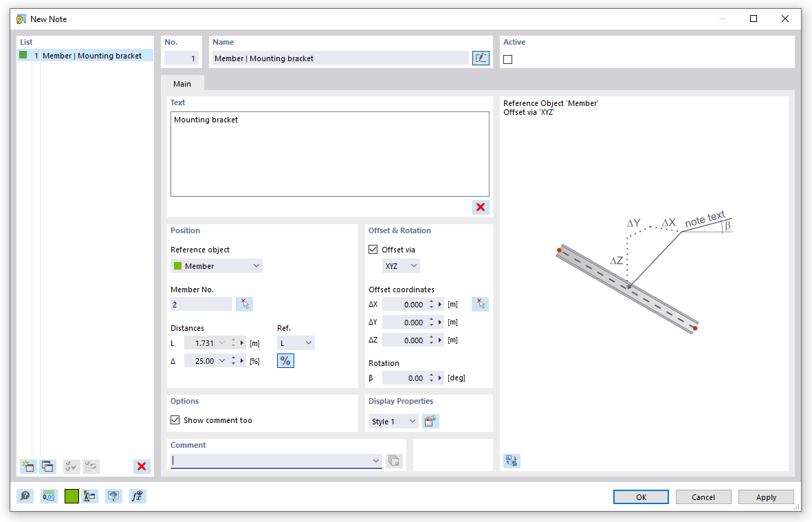Edit the display style properties
The width and height of the screenshot is (812, 522).
(430, 420)
